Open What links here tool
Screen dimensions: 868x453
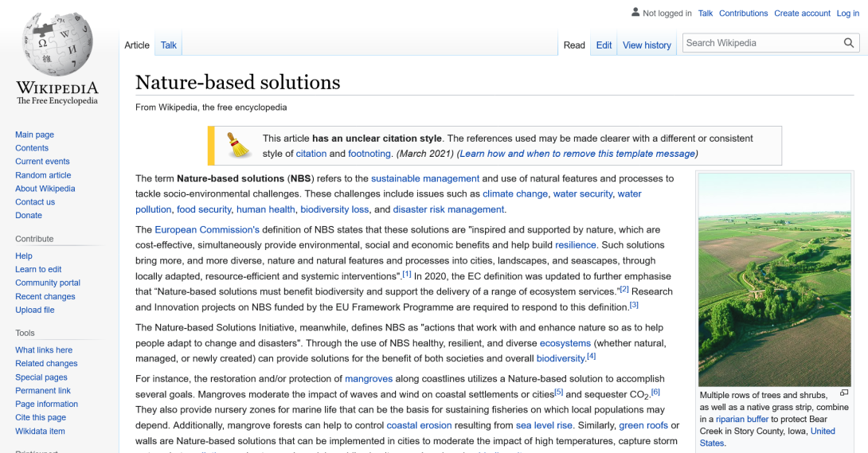44,350
